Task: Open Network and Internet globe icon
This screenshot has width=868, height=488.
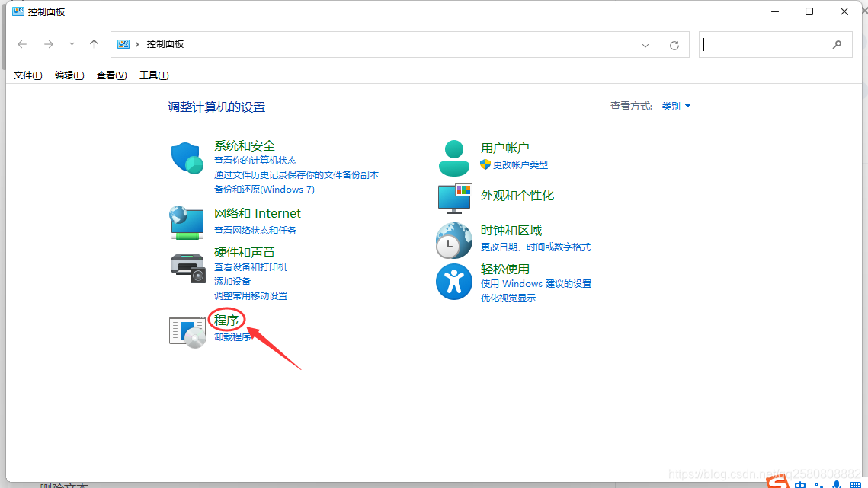Action: [x=187, y=223]
